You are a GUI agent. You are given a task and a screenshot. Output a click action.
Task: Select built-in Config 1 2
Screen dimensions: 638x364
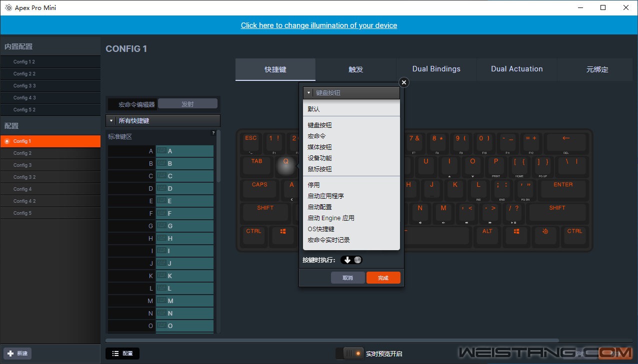click(50, 62)
